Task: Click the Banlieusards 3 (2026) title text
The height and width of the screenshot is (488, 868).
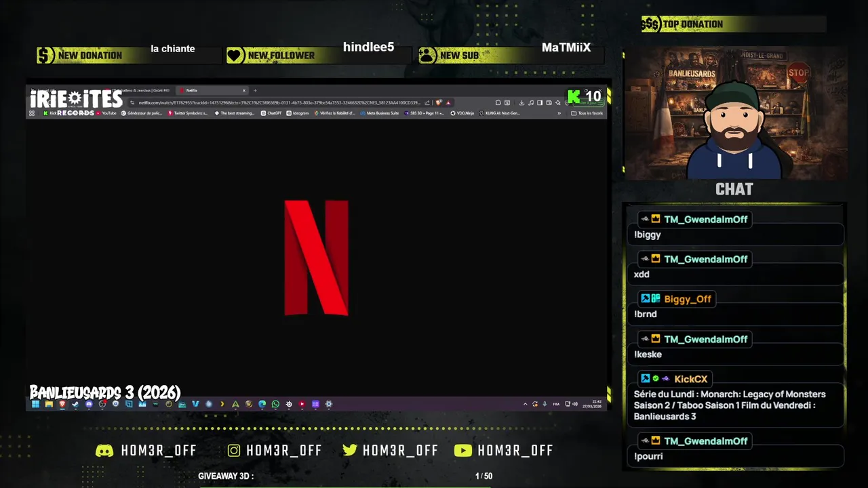Action: coord(105,392)
